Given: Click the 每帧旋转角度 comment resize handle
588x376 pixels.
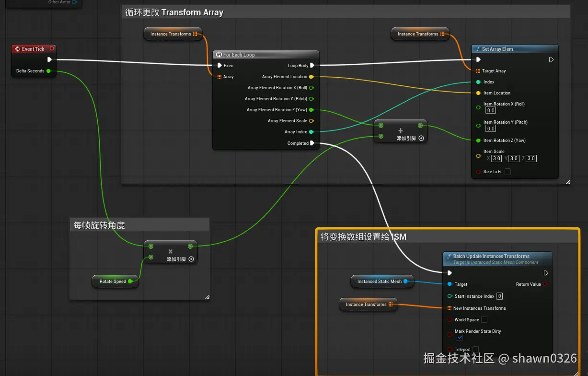Looking at the screenshot, I should pyautogui.click(x=207, y=297).
